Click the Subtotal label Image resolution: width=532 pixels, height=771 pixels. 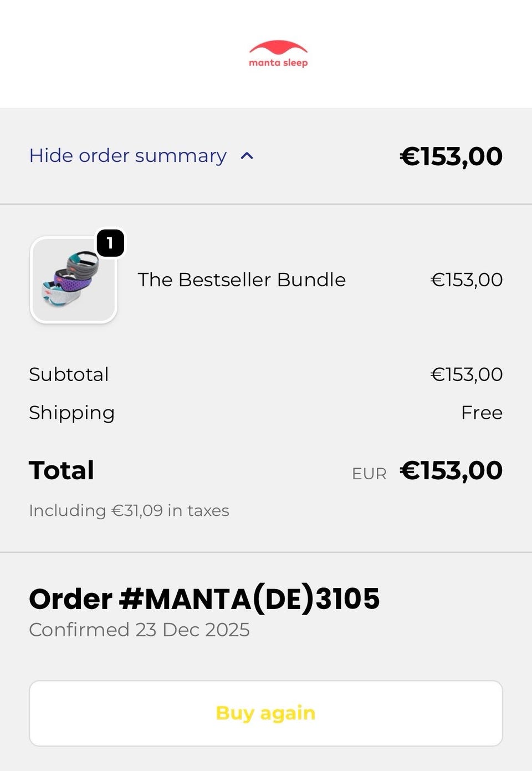tap(69, 374)
